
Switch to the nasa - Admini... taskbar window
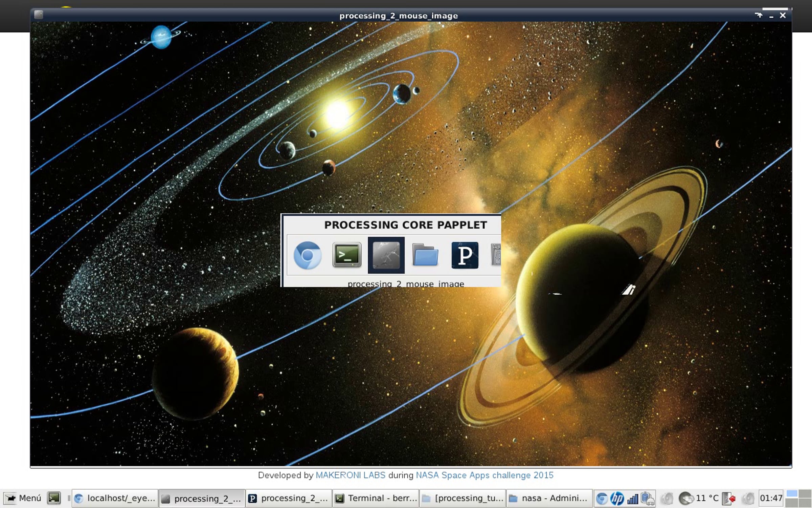(549, 498)
